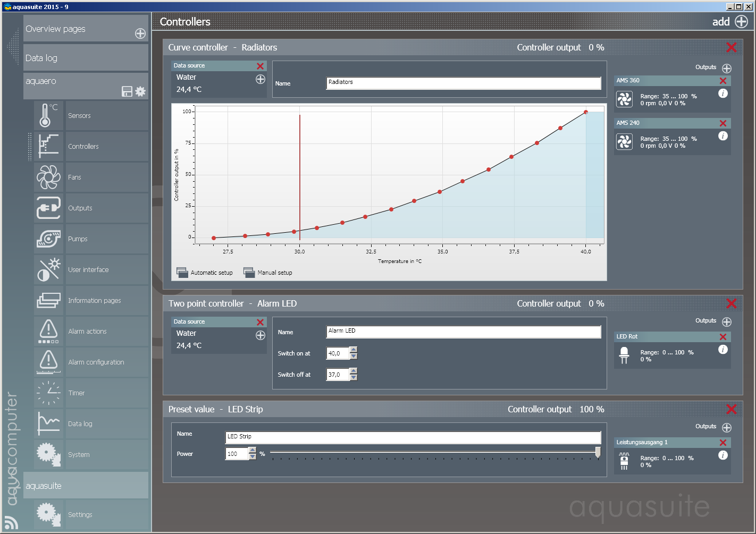Viewport: 756px width, 534px height.
Task: Increase the Power percent spinner
Action: coord(253,451)
